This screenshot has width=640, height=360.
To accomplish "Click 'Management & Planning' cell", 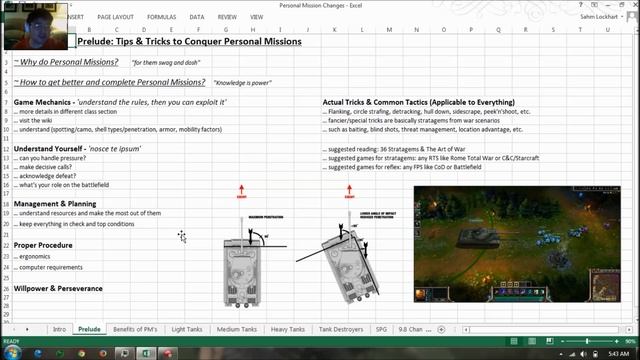I will tap(55, 204).
